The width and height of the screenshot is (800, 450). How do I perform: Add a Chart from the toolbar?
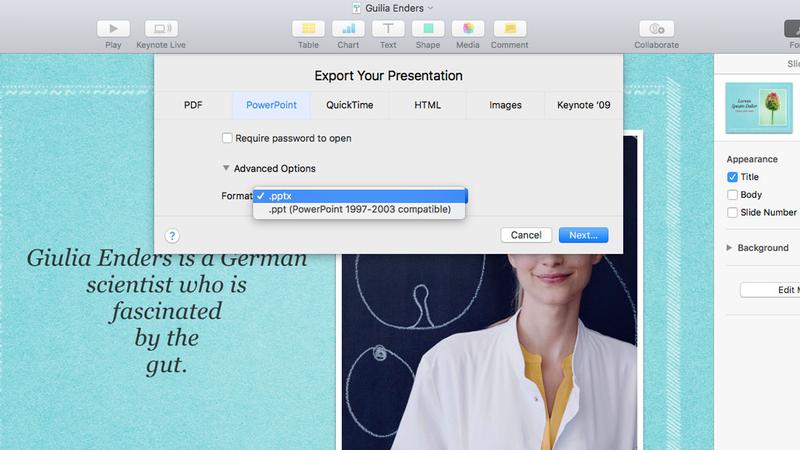pyautogui.click(x=348, y=29)
